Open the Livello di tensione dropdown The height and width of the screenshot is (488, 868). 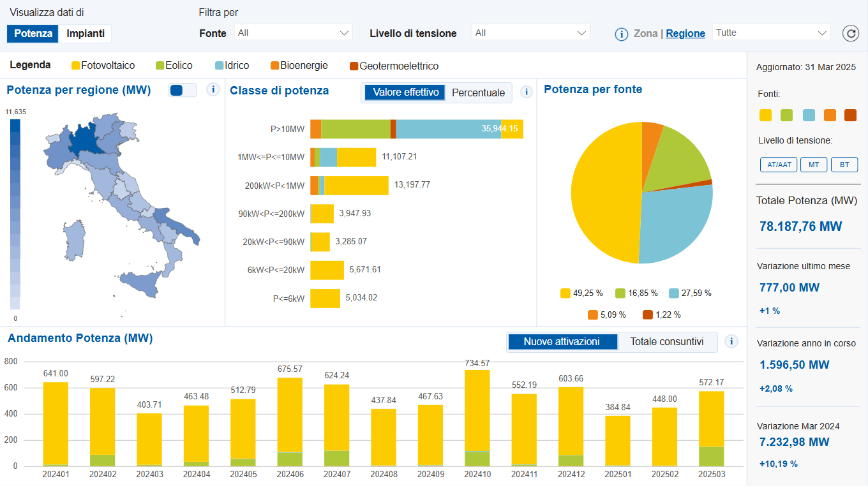531,33
